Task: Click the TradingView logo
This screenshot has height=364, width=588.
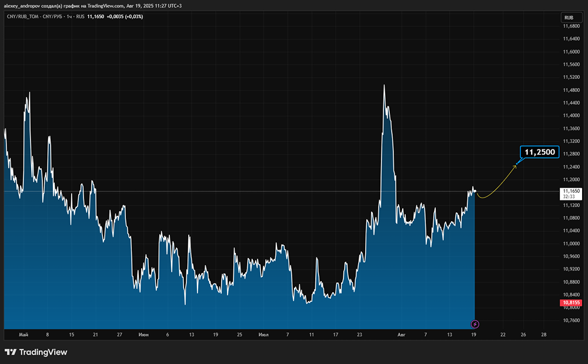Action: pyautogui.click(x=36, y=352)
